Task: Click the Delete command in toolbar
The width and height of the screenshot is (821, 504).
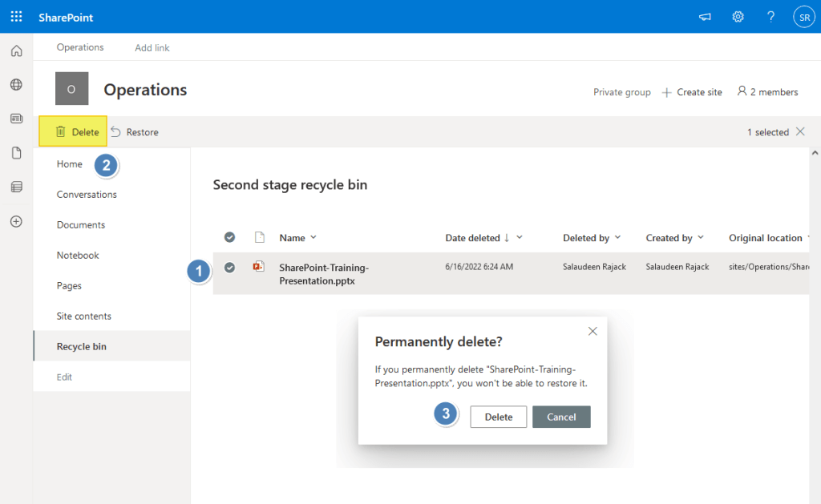Action: click(73, 131)
